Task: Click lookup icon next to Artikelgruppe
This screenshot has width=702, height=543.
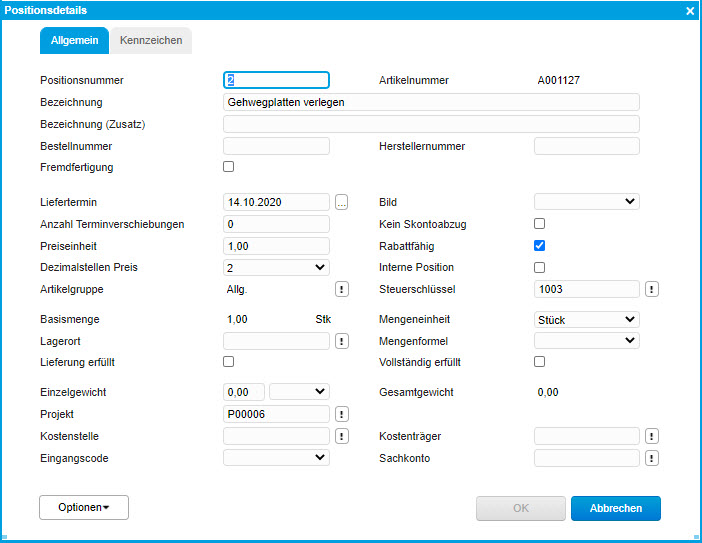Action: pos(341,289)
